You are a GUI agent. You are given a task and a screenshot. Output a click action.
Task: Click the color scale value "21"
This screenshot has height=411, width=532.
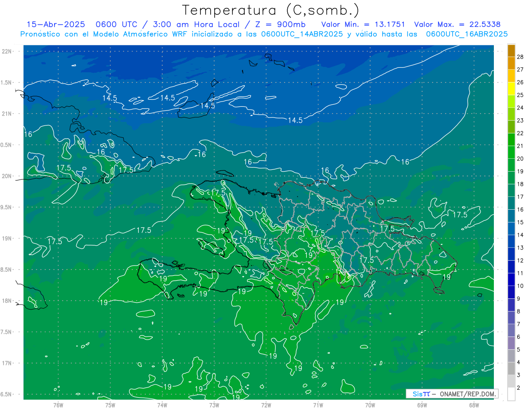520,146
